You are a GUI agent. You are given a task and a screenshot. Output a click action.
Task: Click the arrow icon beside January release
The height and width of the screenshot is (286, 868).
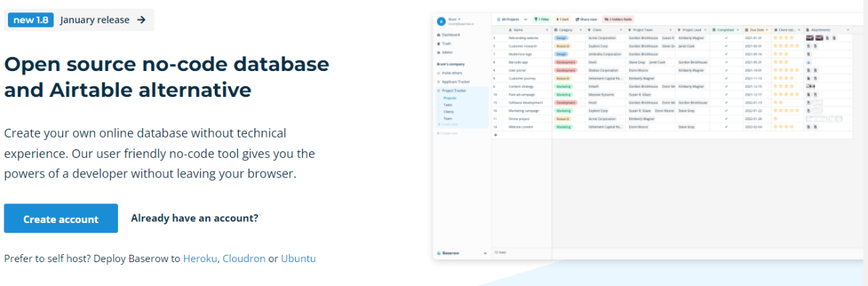coord(141,20)
